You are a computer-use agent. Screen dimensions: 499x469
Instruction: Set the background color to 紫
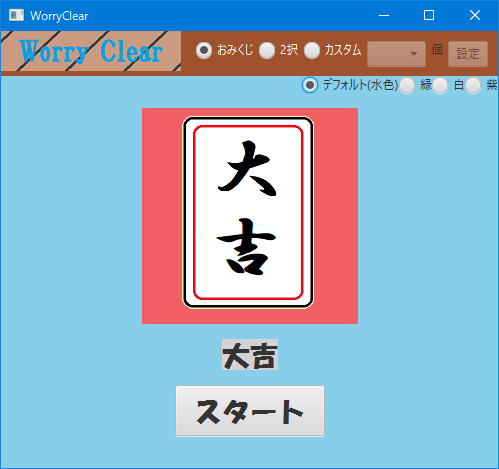473,86
